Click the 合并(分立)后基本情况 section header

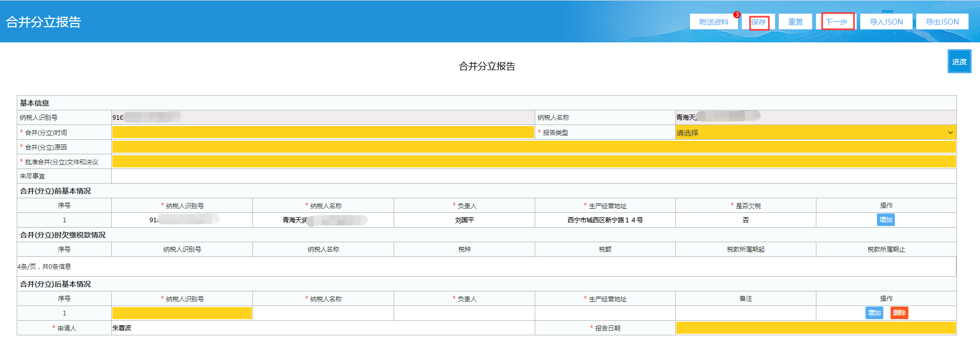pyautogui.click(x=55, y=284)
